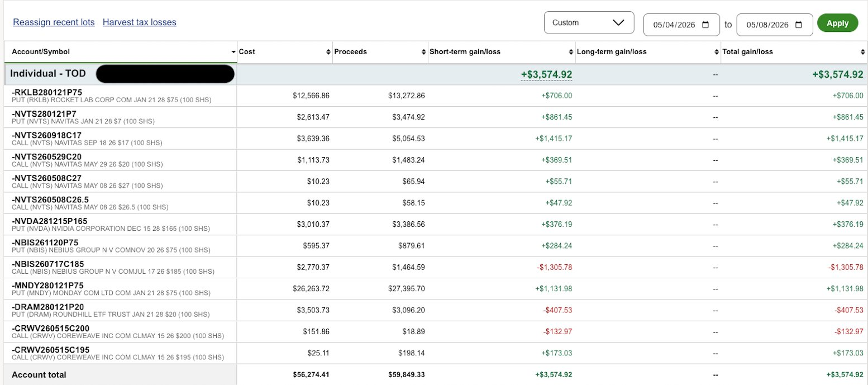Open the start date calendar picker icon
This screenshot has height=385, width=868.
705,25
